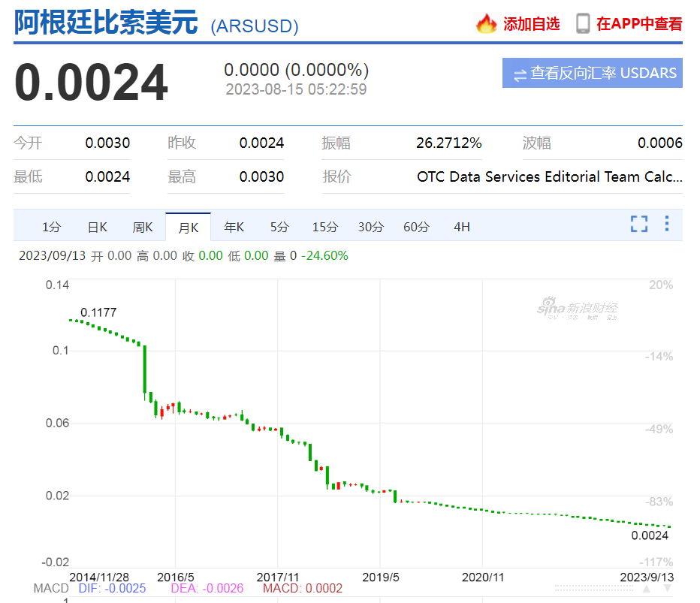Click the 振幅 value 26.2712%
This screenshot has height=603, width=700.
(448, 143)
